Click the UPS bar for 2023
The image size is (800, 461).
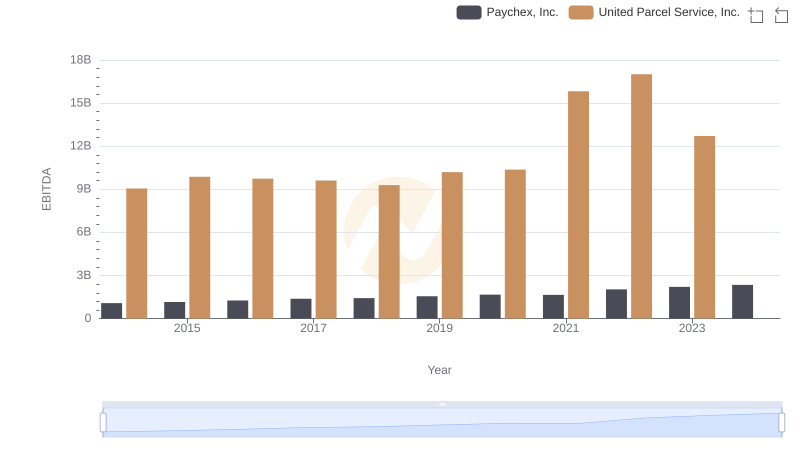705,227
